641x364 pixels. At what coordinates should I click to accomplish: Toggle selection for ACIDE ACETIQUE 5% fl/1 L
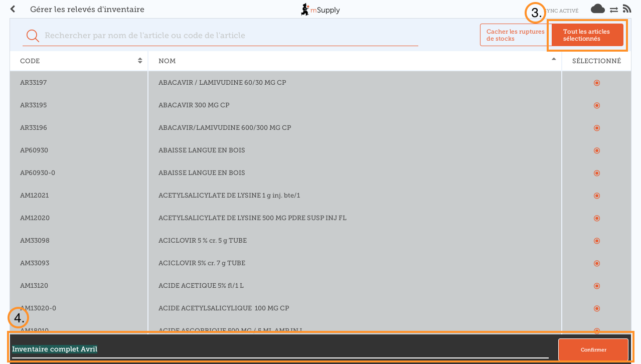coord(596,286)
